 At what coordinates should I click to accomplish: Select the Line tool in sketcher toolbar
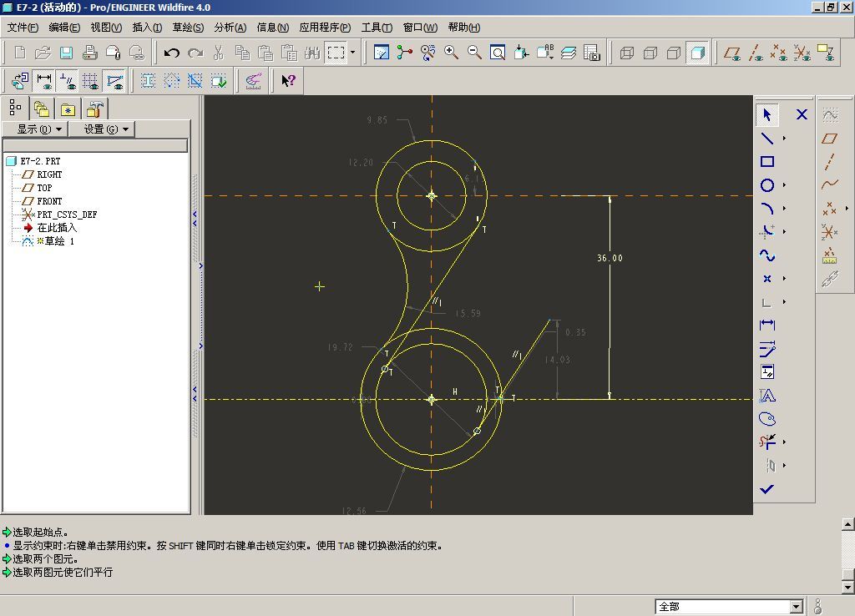click(x=767, y=139)
